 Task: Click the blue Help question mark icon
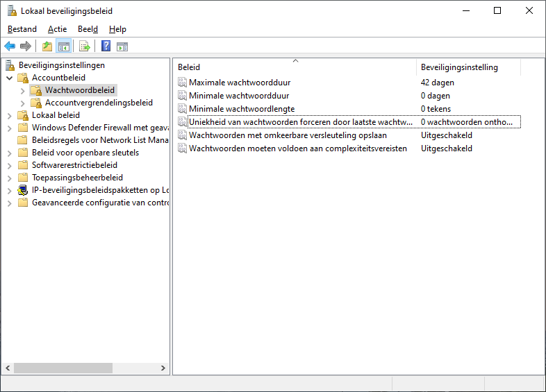click(106, 46)
